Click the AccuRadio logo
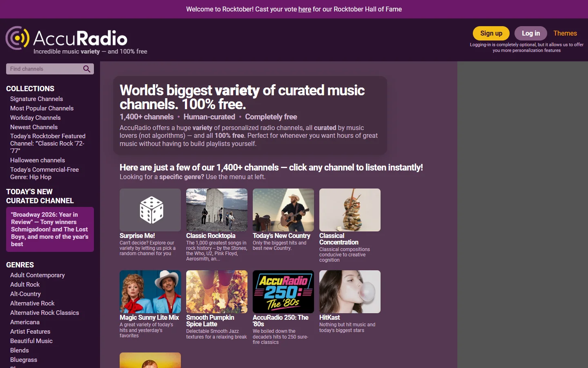588x368 pixels. point(67,38)
